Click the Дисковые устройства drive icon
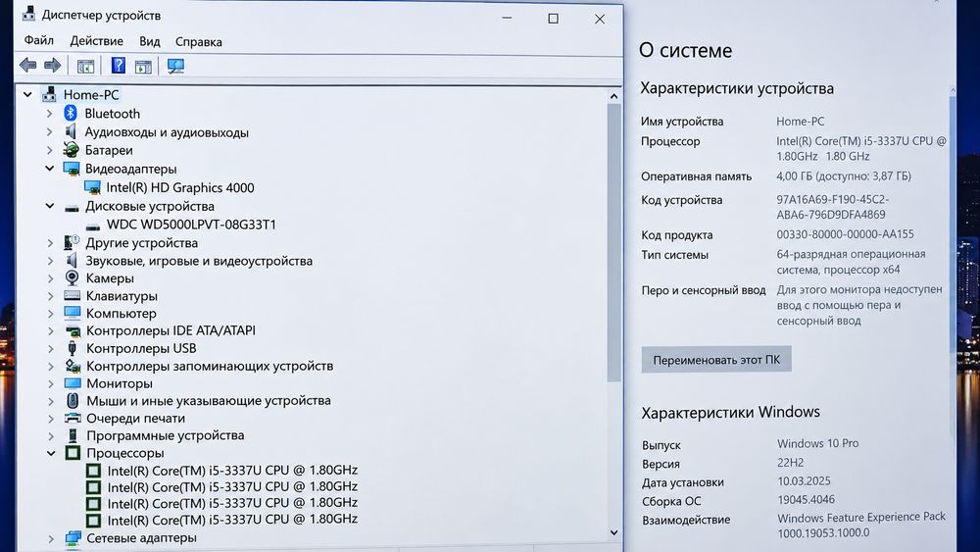The width and height of the screenshot is (980, 552). click(72, 207)
